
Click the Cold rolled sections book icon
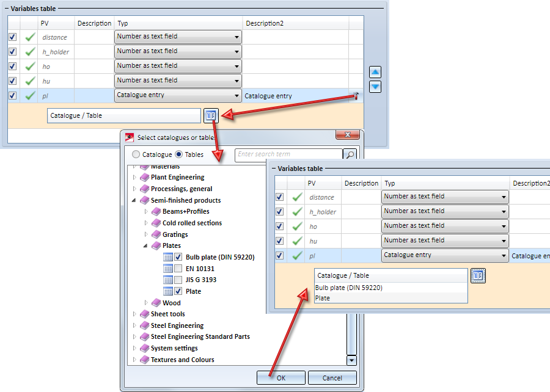[x=156, y=223]
